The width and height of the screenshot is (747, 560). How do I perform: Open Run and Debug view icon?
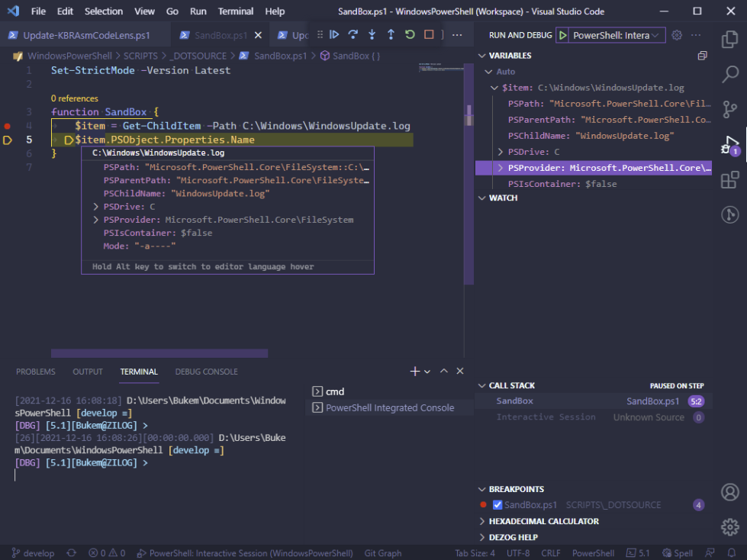pyautogui.click(x=730, y=145)
